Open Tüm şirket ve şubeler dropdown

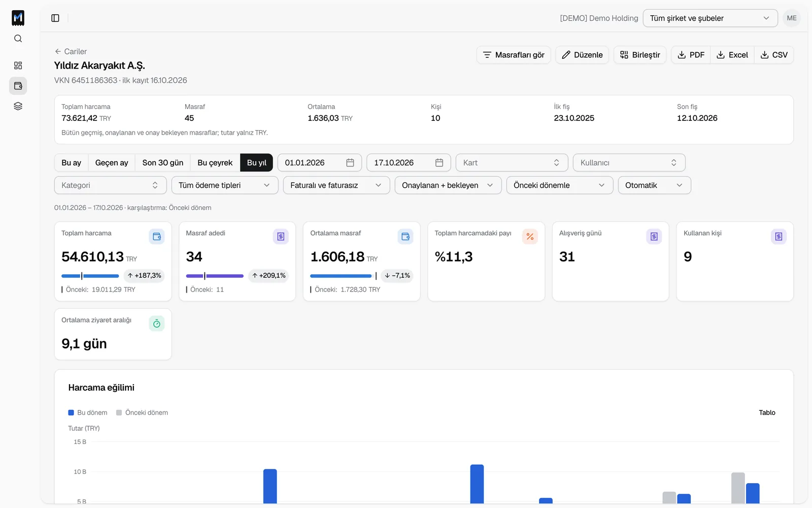pyautogui.click(x=710, y=18)
